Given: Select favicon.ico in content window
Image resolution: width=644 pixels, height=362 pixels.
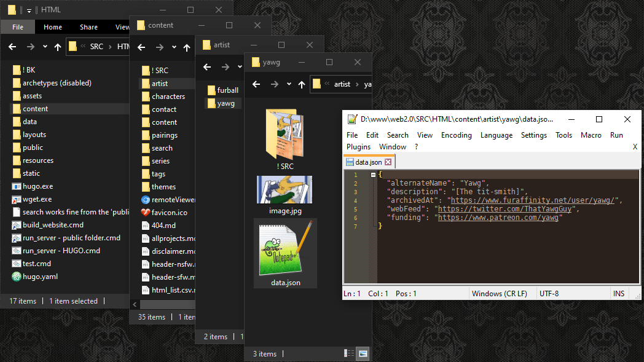Looking at the screenshot, I should click(x=169, y=213).
